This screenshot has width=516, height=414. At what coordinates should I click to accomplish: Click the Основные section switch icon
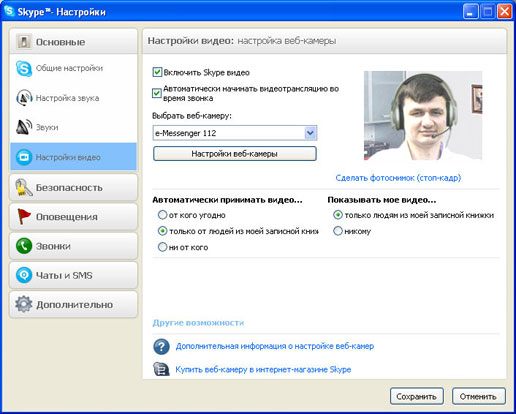click(x=24, y=42)
